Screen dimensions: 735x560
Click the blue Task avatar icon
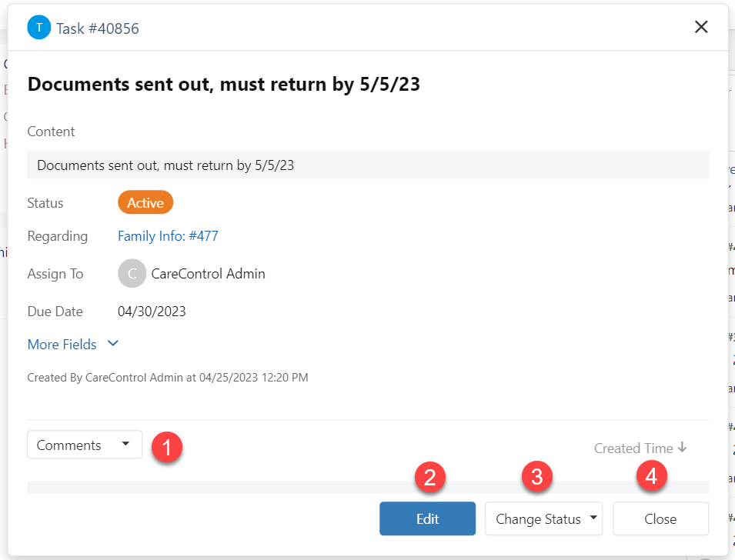39,28
